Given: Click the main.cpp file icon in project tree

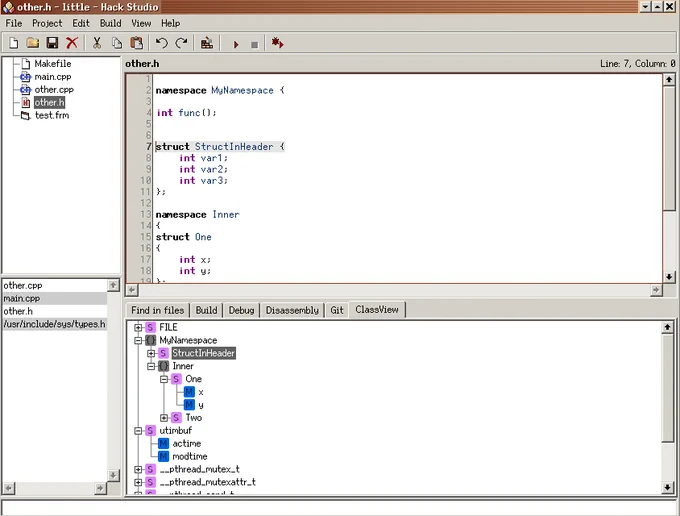Looking at the screenshot, I should coord(26,77).
